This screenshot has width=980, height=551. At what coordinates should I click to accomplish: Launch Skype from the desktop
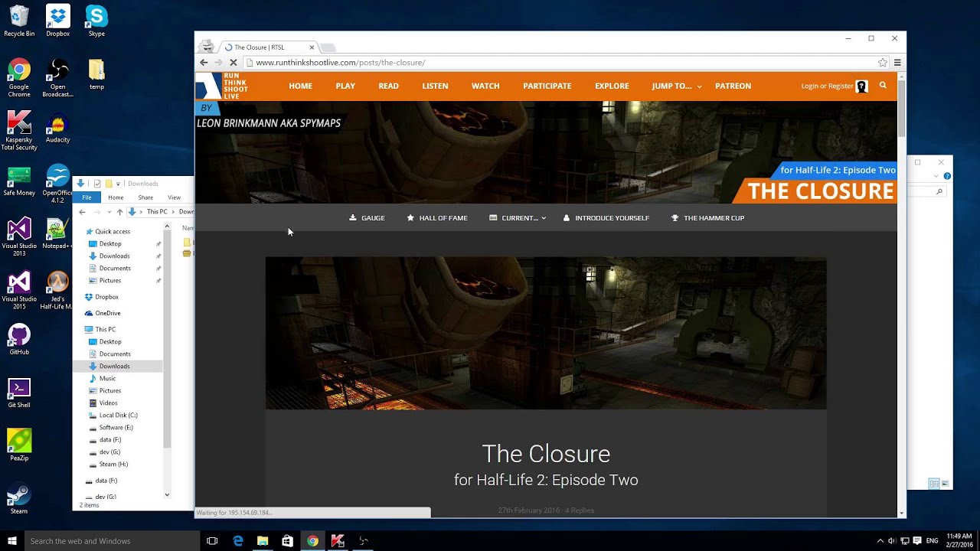96,21
